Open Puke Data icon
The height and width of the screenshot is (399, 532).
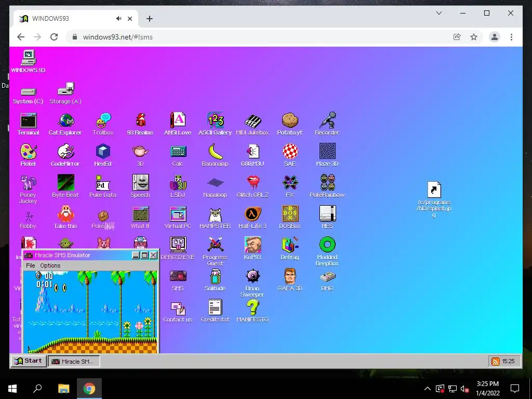[103, 187]
